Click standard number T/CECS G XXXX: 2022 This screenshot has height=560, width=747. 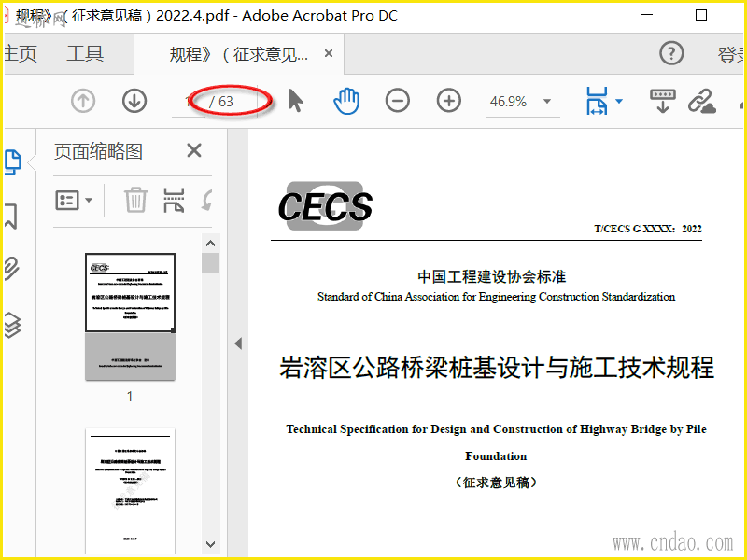click(x=648, y=229)
